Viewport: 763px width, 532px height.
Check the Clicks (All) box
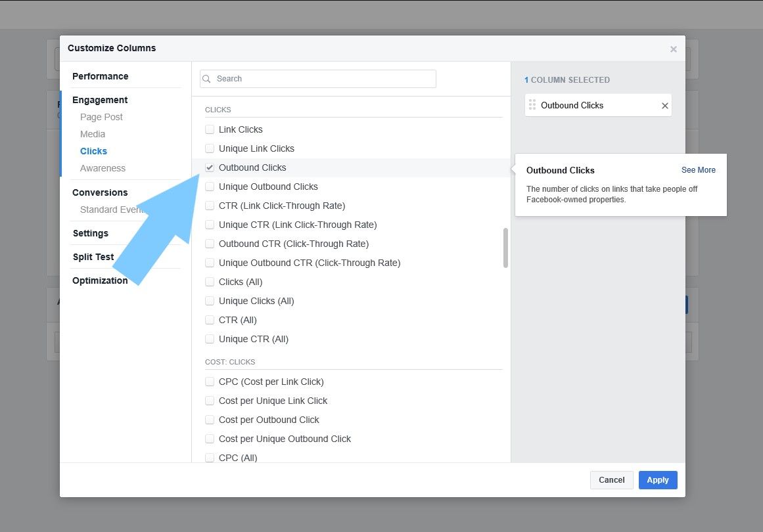point(210,282)
